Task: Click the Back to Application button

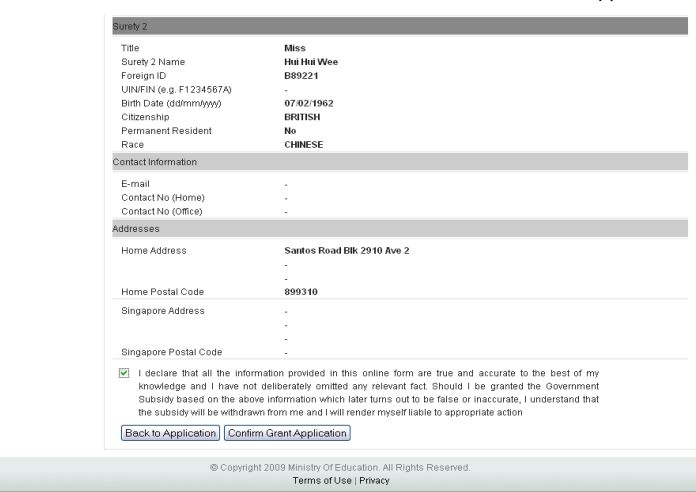Action: tap(170, 433)
